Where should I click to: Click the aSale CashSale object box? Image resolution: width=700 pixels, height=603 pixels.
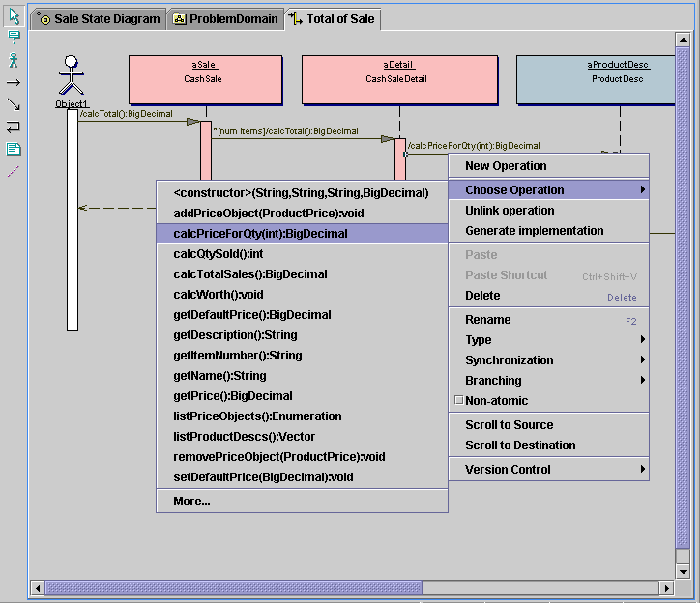pos(205,78)
